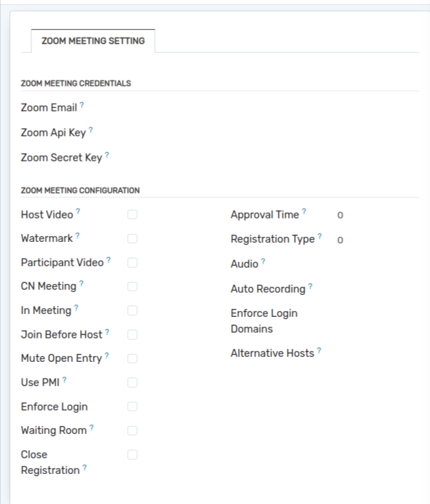
Task: Click help icon next to Zoom Email
Action: coord(81,105)
